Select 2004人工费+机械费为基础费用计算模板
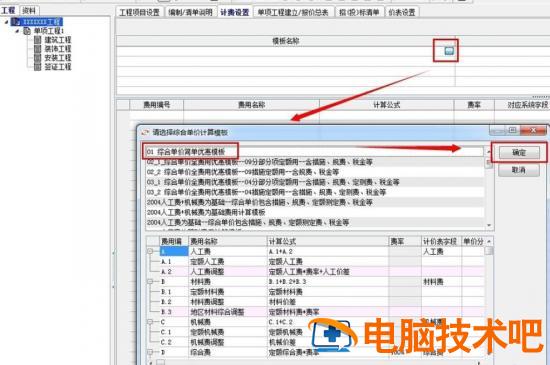This screenshot has width=550, height=365. [x=315, y=212]
